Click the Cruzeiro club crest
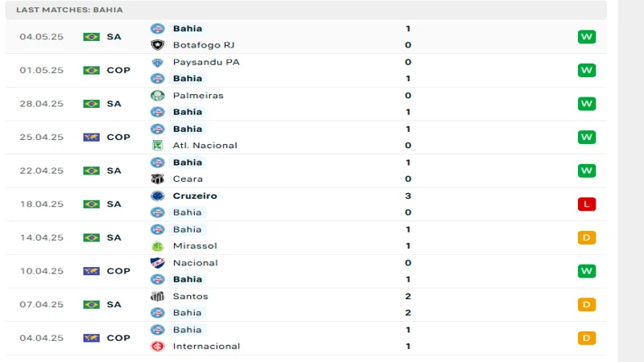644x362 pixels. (158, 195)
